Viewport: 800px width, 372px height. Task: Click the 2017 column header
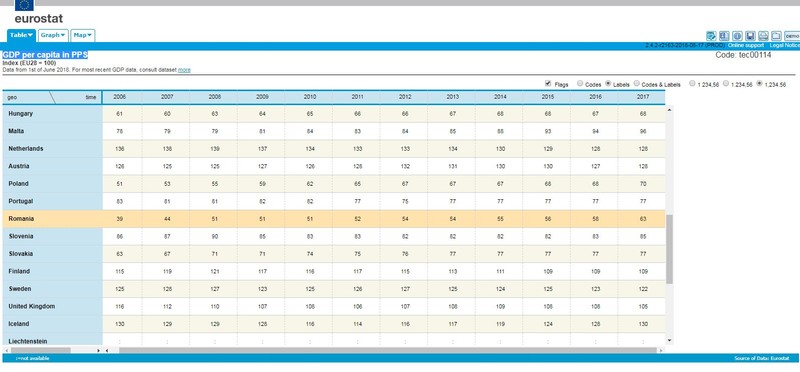pos(643,97)
